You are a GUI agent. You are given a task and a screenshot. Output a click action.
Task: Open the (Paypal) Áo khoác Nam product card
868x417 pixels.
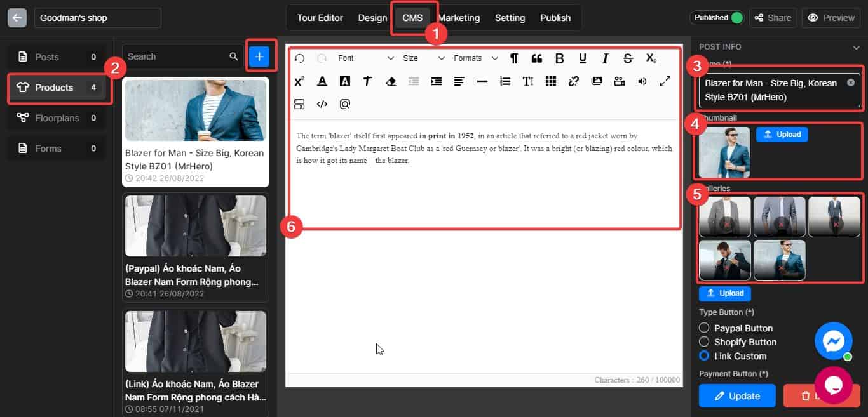196,246
